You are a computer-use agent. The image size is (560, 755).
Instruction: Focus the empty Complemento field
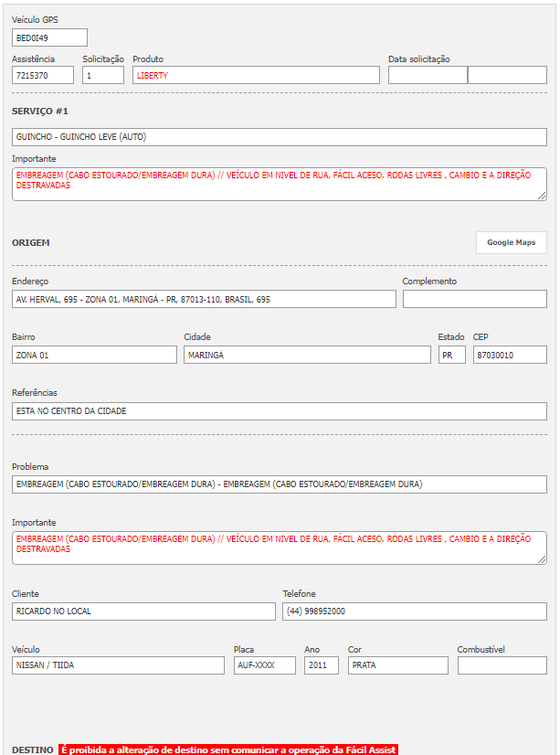(474, 299)
